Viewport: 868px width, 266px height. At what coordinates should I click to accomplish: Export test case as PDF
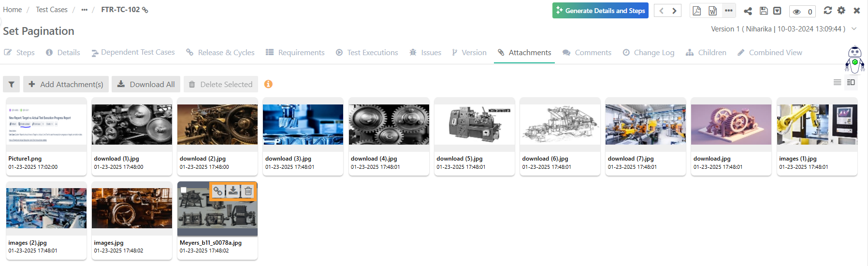click(696, 11)
